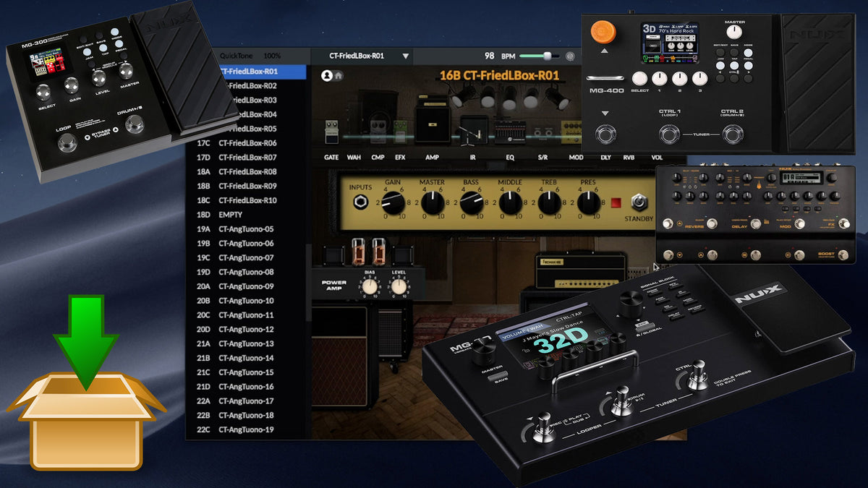The height and width of the screenshot is (488, 868).
Task: Click the MOD label in effects chain
Action: pos(576,156)
